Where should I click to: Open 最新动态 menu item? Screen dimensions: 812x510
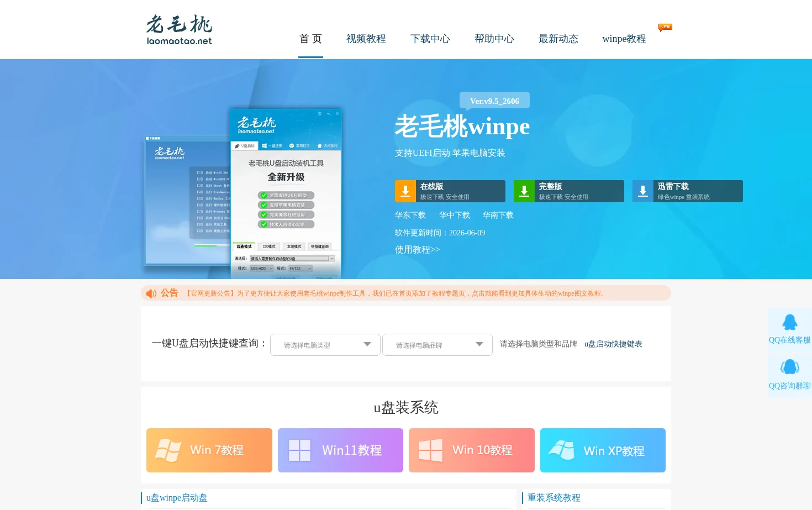pyautogui.click(x=558, y=39)
